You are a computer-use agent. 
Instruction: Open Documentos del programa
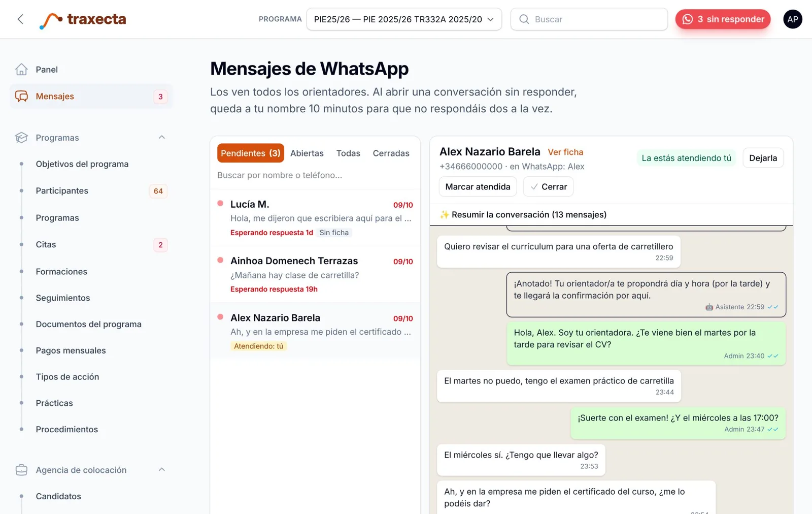coord(88,324)
